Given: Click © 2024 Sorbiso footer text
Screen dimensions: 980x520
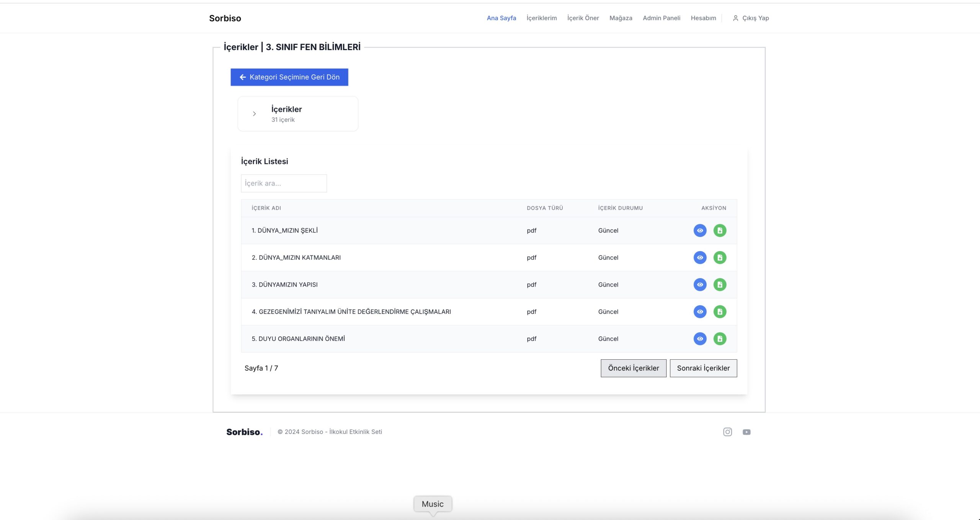Looking at the screenshot, I should pos(330,432).
